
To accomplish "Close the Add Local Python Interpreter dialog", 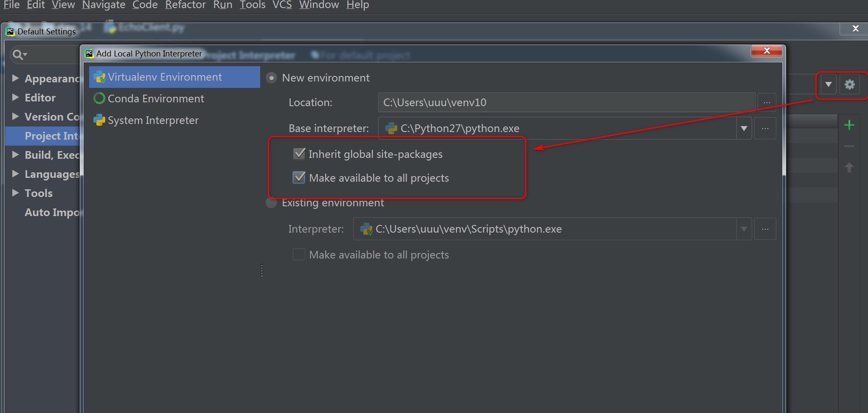I will tap(767, 51).
